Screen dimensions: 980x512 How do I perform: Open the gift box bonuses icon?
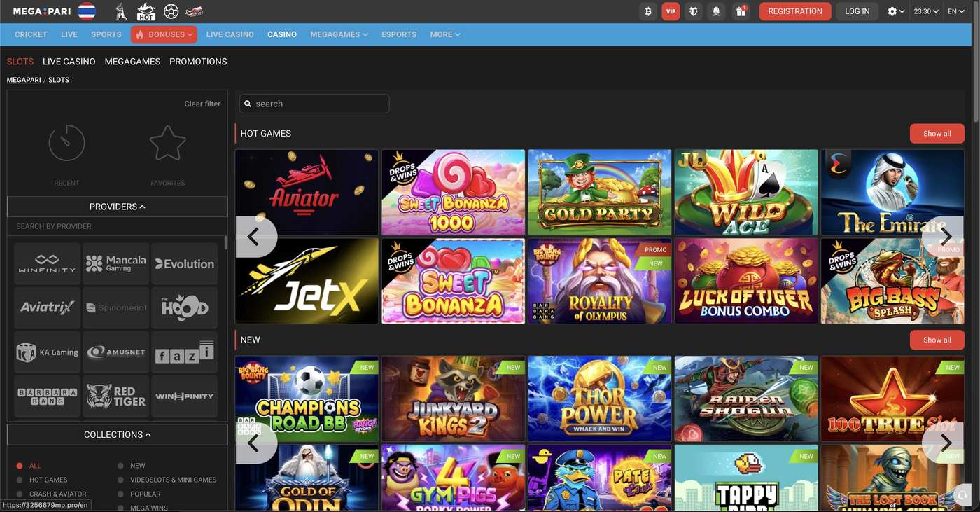[x=741, y=11]
